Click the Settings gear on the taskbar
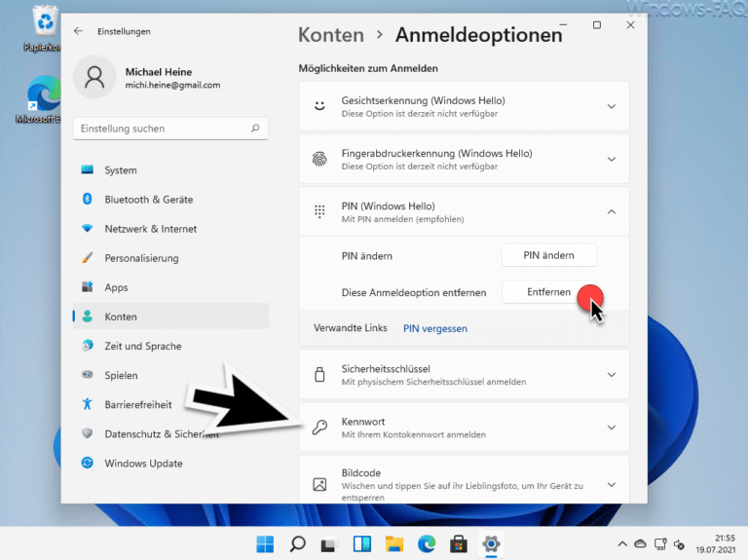 [491, 543]
